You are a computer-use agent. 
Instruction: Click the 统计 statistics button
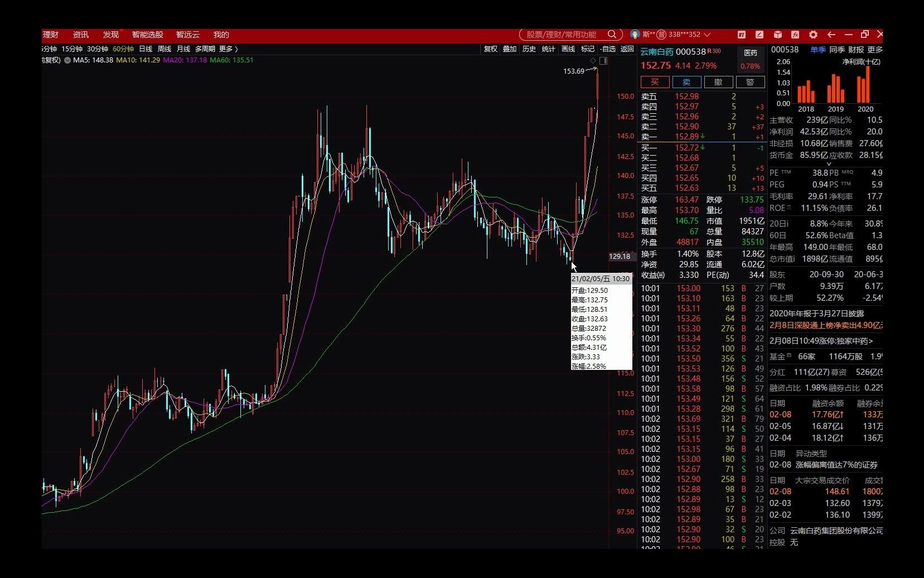tap(549, 49)
